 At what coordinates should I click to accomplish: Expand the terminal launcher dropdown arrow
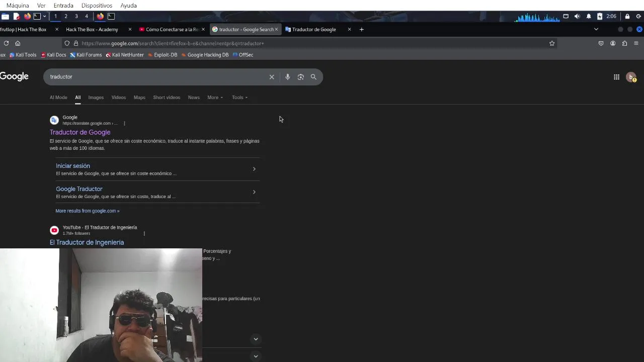44,16
